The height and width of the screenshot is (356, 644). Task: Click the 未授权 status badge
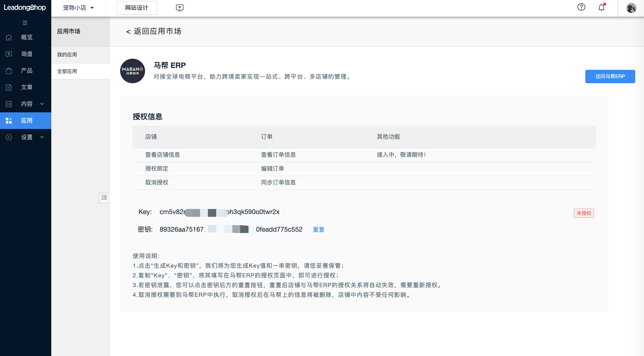pyautogui.click(x=583, y=213)
